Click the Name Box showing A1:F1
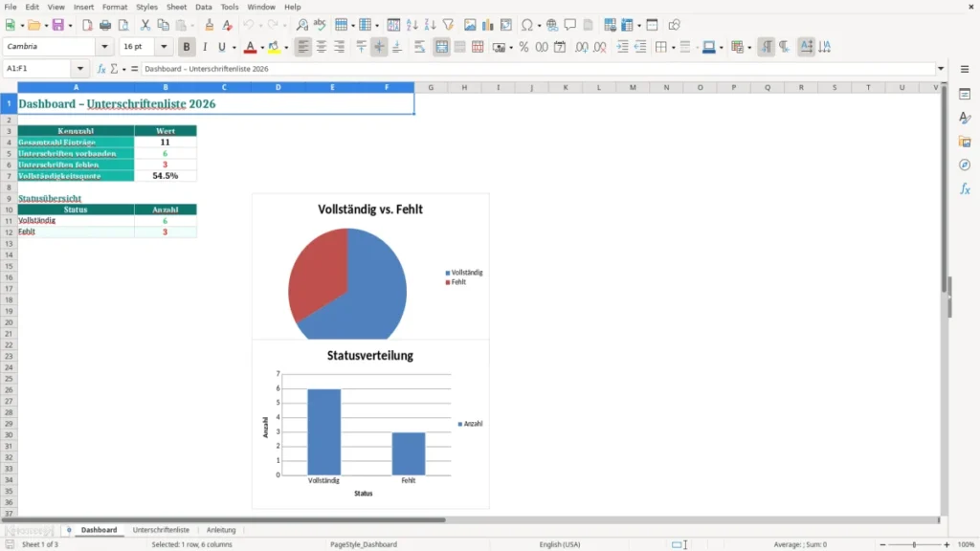This screenshot has width=980, height=551. coord(38,69)
